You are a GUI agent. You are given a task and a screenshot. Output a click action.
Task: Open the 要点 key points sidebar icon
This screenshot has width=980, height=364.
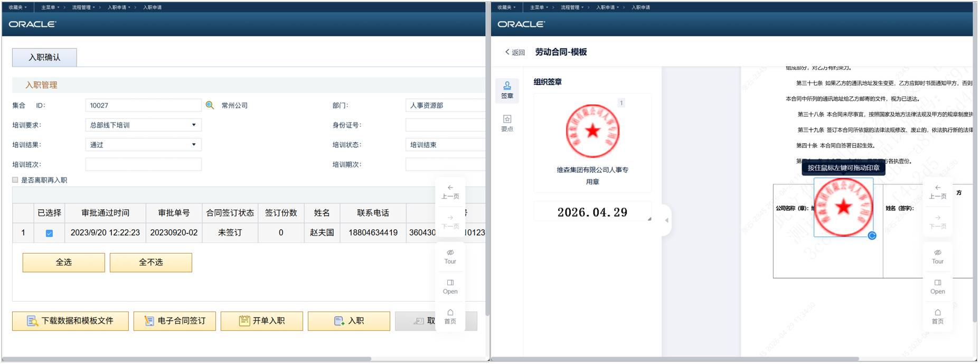click(x=506, y=123)
